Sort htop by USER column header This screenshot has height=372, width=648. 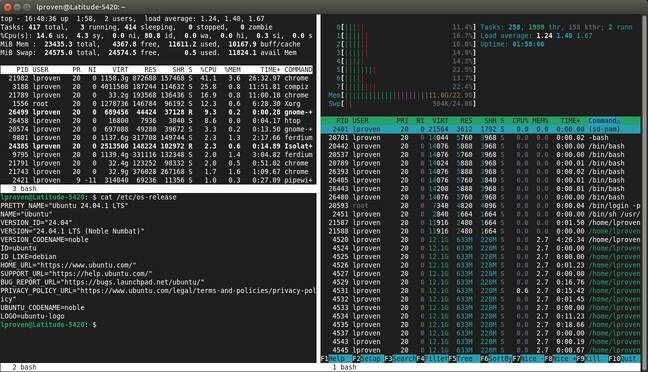pos(360,121)
